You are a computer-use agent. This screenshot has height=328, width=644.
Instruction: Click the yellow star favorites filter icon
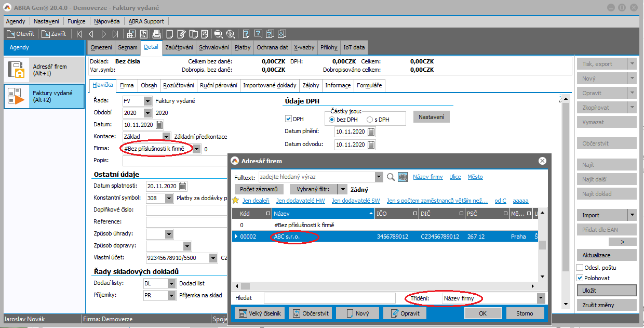(x=235, y=201)
